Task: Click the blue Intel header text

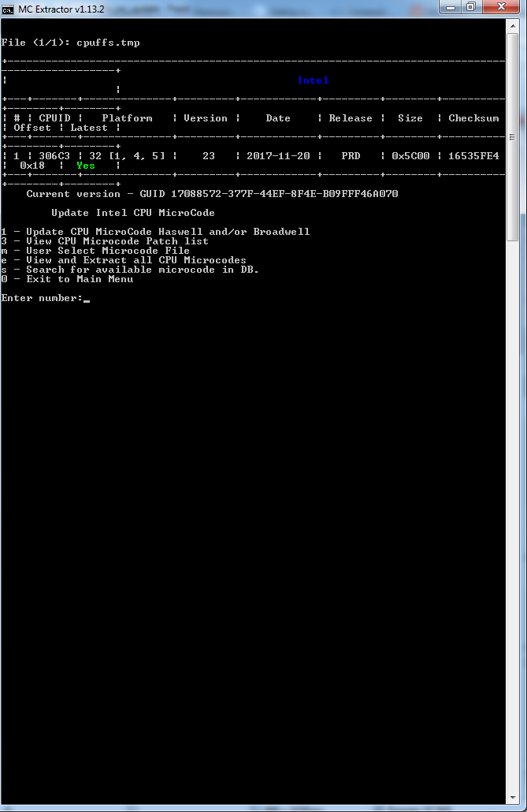Action: [x=314, y=80]
